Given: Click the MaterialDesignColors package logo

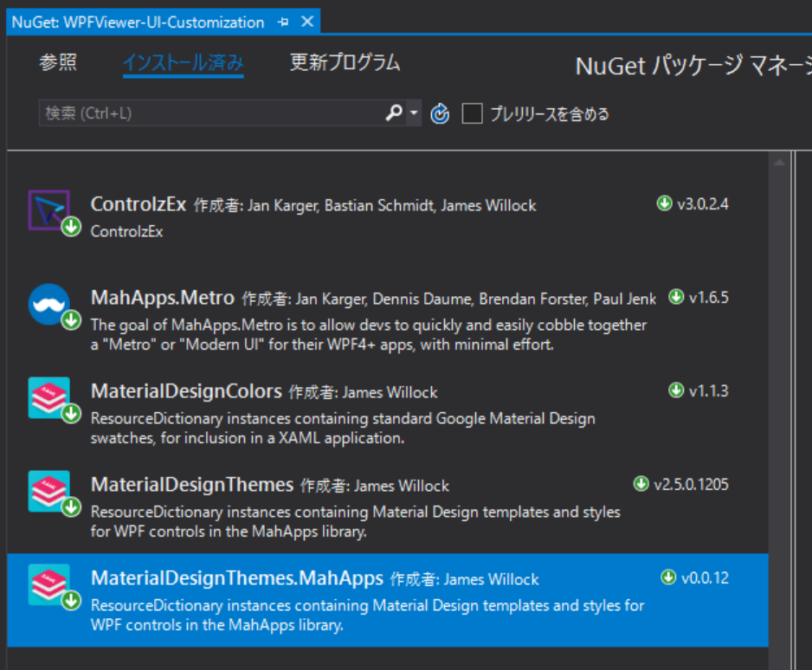Looking at the screenshot, I should [48, 397].
